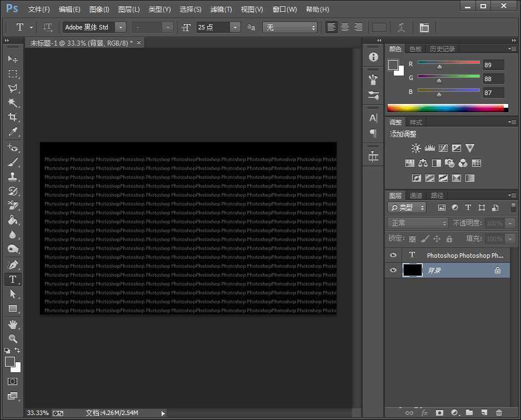Enable the lock position toggle in Layers panel
The image size is (521, 420).
pyautogui.click(x=437, y=238)
